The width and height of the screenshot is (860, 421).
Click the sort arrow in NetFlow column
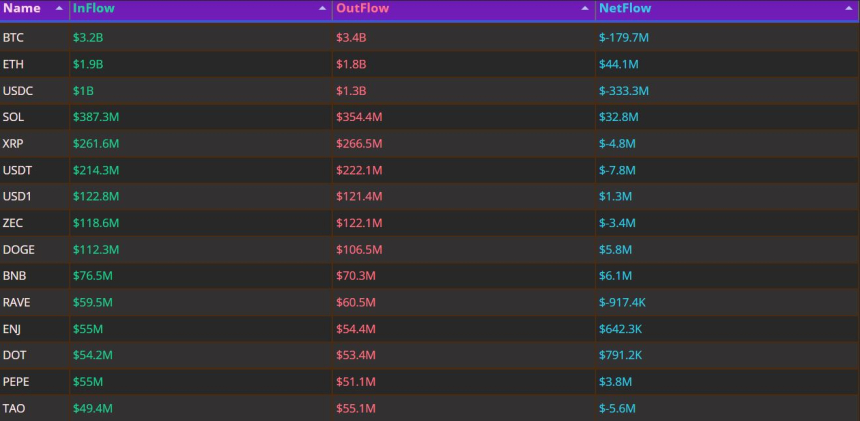[x=849, y=8]
